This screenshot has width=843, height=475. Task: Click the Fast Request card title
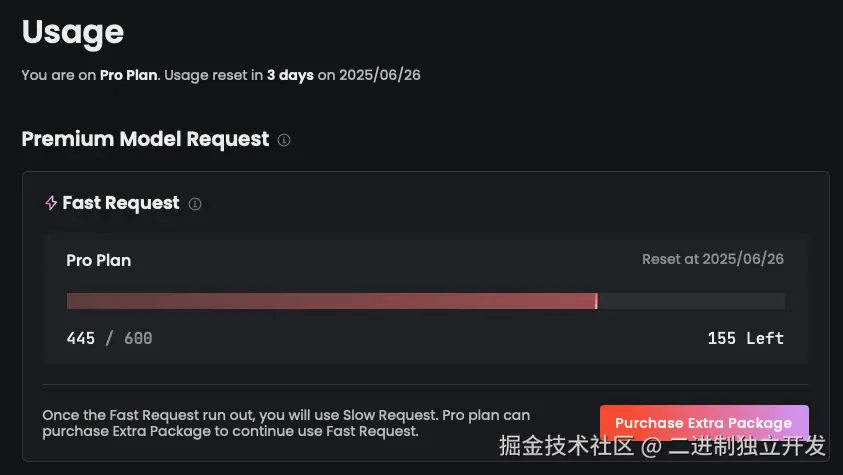pyautogui.click(x=121, y=203)
